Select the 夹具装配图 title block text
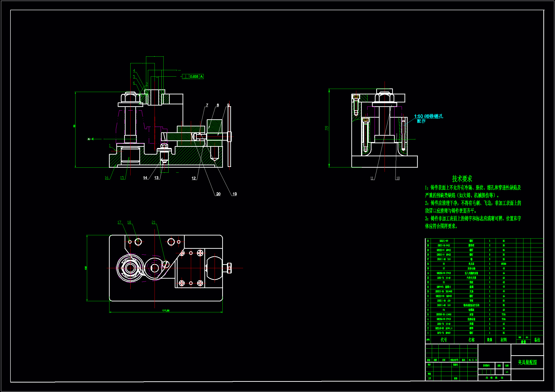Screen dimensions: 555x392 (x=527, y=362)
